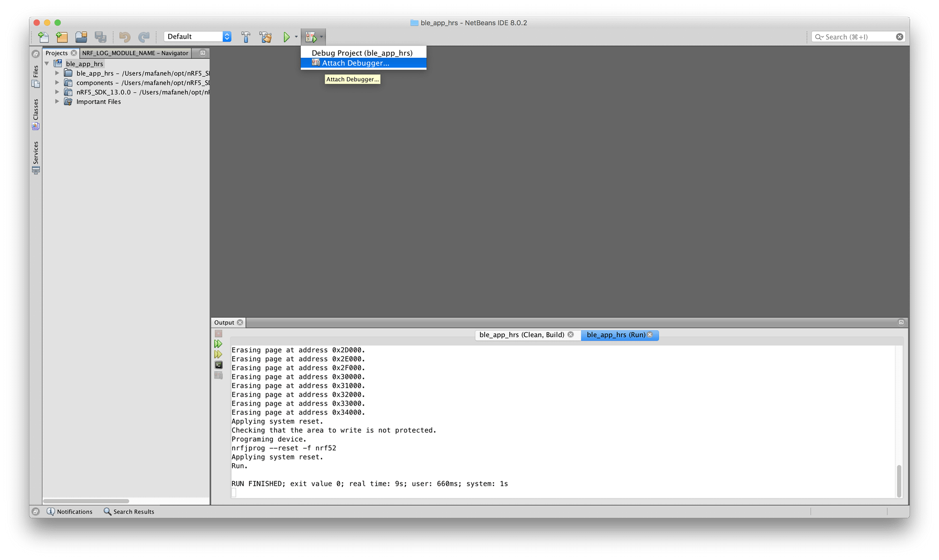
Task: Click the New File toolbar icon
Action: (44, 37)
